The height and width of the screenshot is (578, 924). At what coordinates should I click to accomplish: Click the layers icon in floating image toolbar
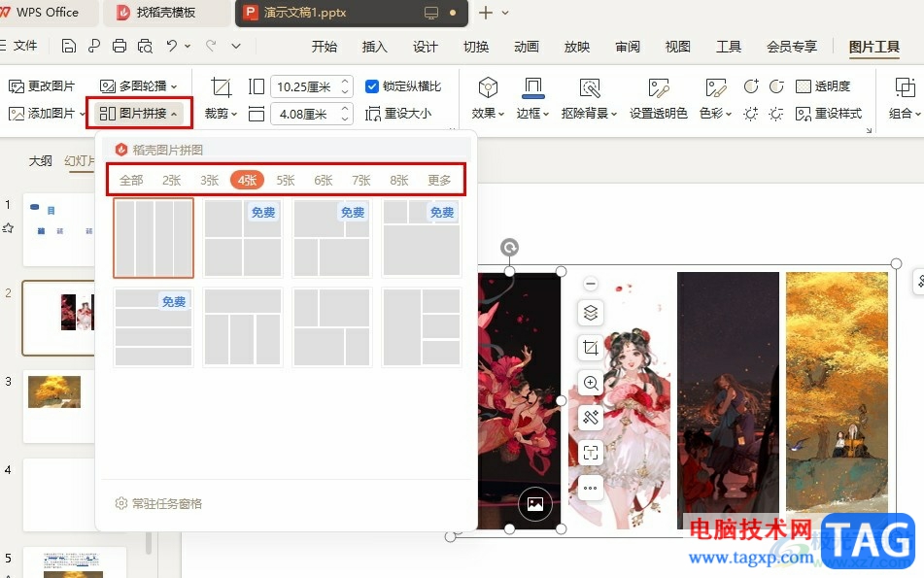click(x=591, y=312)
